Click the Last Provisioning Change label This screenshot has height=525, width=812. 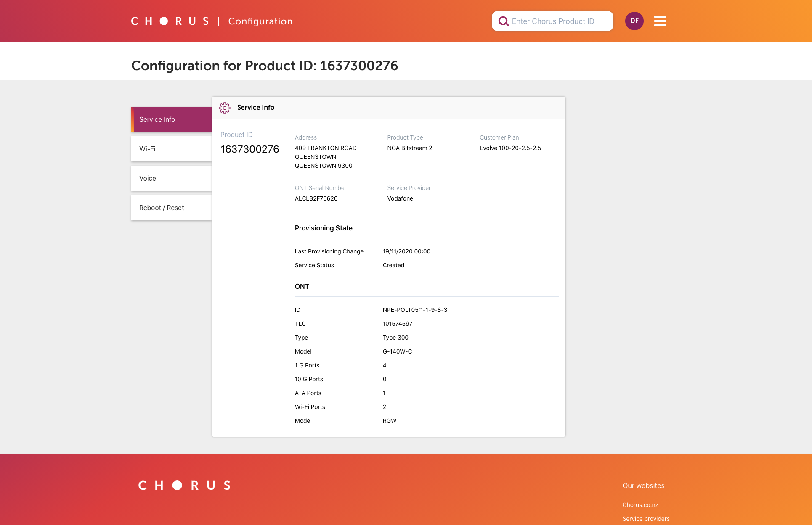329,251
